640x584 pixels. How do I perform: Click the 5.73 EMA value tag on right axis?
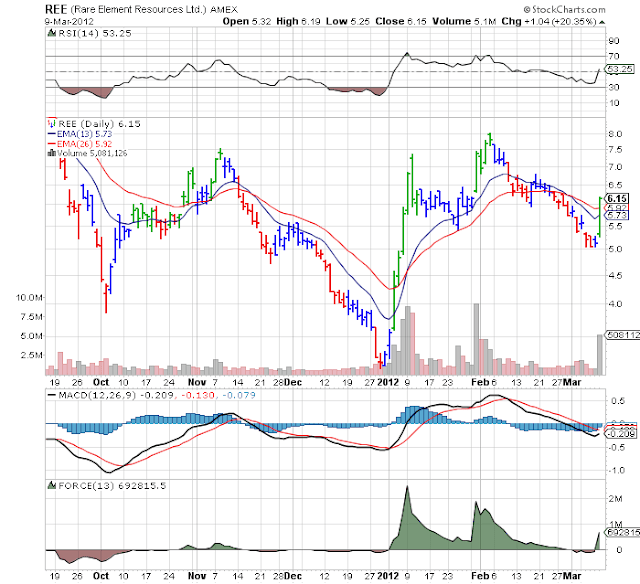(617, 215)
